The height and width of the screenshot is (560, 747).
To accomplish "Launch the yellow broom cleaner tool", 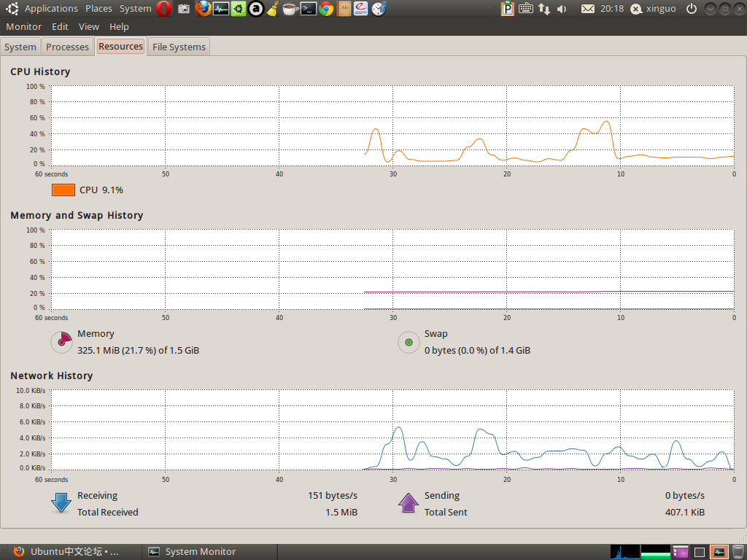I will pos(273,9).
